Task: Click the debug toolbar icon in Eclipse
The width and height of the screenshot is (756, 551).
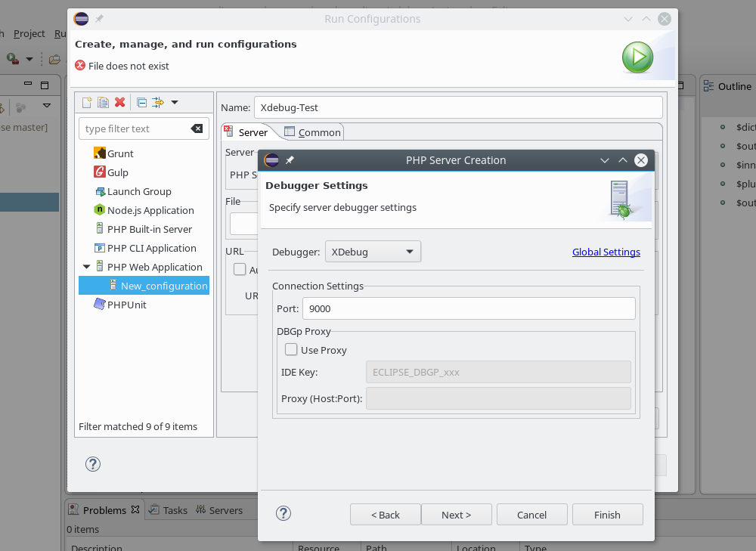Action: [13, 59]
